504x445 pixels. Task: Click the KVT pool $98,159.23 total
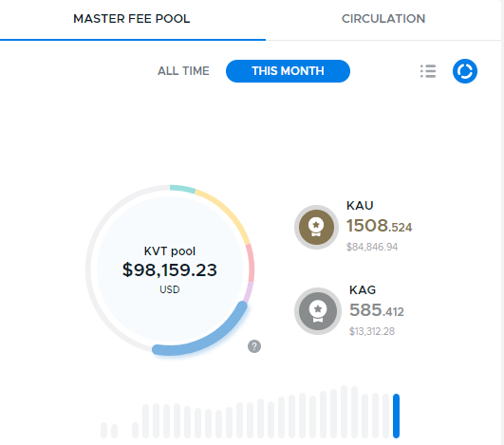[170, 269]
